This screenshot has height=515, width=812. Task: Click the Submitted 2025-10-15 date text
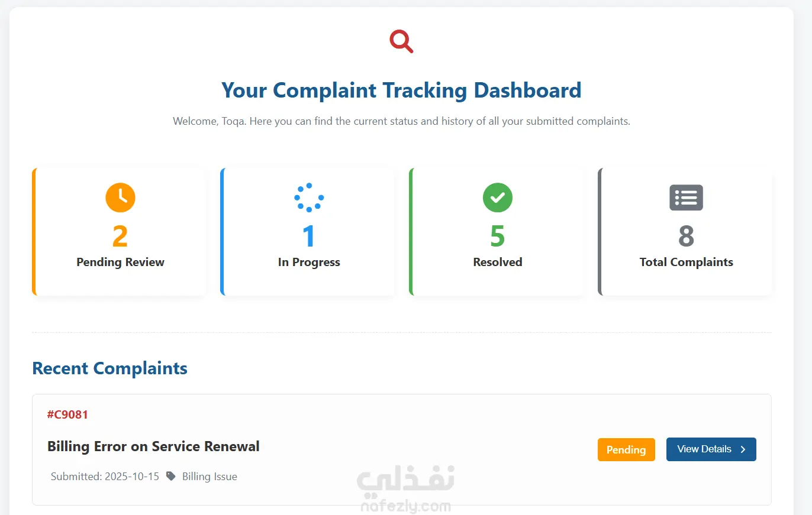click(x=105, y=477)
